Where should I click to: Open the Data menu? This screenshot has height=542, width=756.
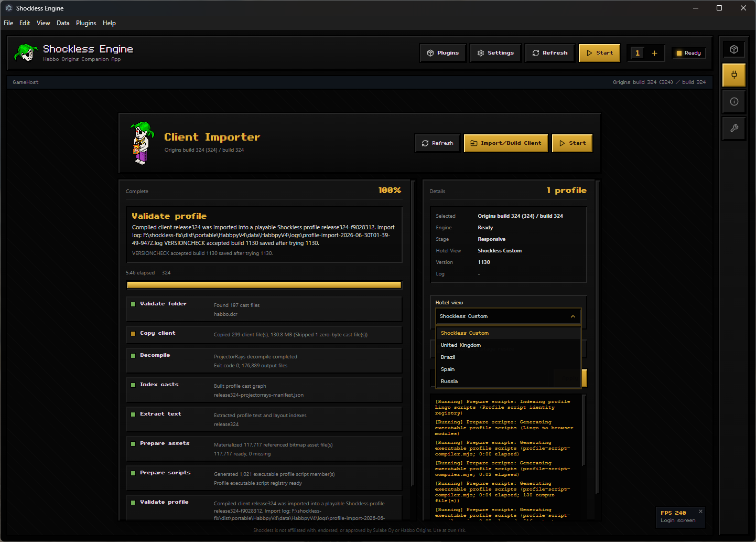click(x=63, y=23)
